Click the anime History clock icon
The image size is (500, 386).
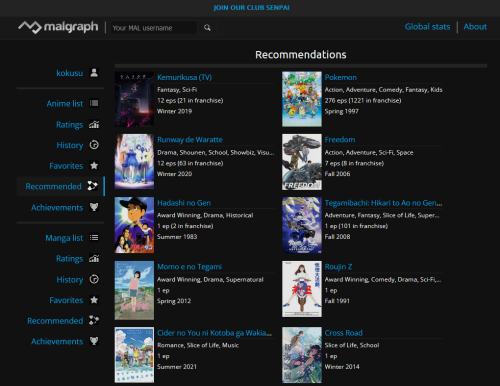point(94,145)
